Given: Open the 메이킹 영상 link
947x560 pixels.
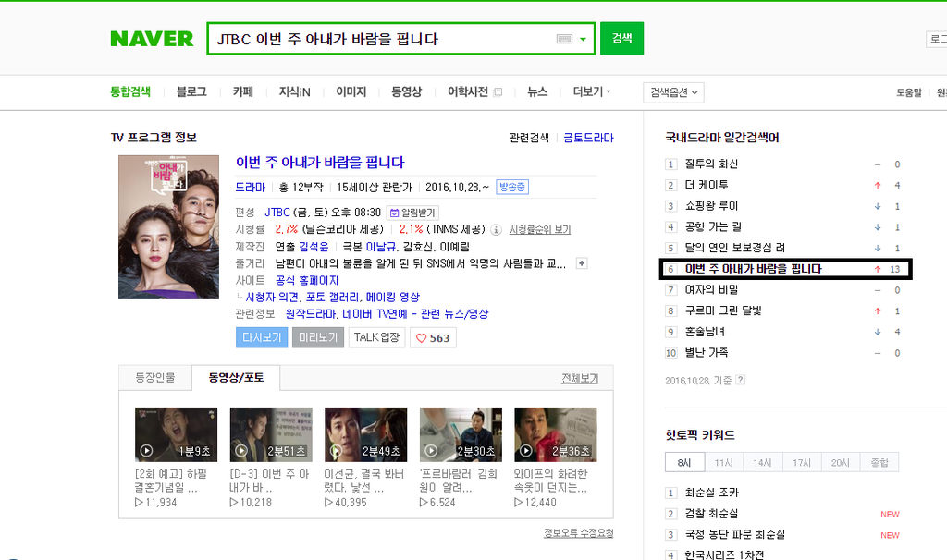Looking at the screenshot, I should 392,297.
